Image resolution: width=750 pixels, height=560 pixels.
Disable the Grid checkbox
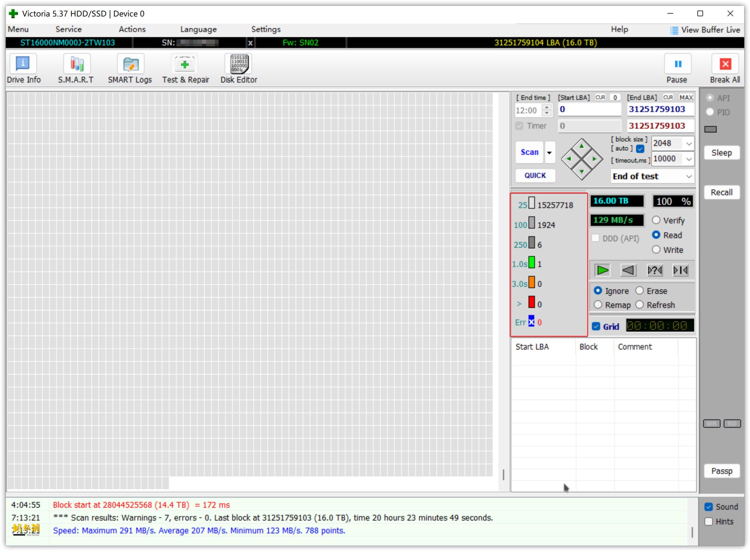point(596,327)
